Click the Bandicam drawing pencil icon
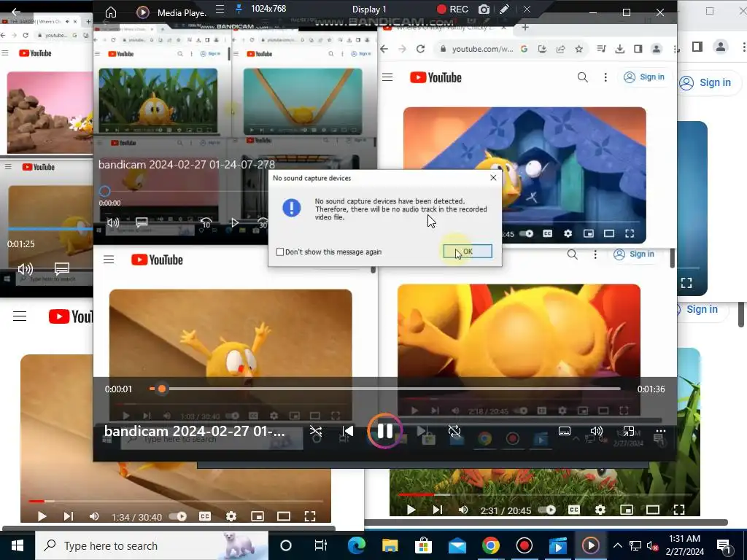The height and width of the screenshot is (560, 747). pos(505,9)
